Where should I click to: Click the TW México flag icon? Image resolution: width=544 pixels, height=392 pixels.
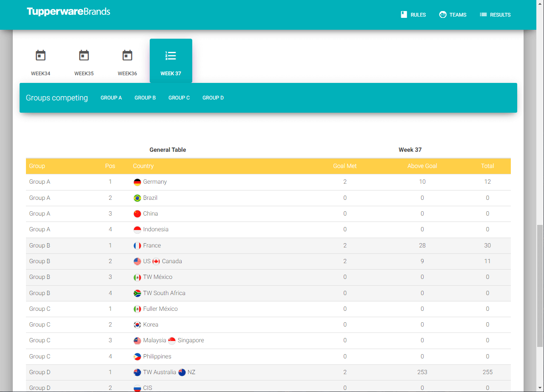tap(137, 277)
